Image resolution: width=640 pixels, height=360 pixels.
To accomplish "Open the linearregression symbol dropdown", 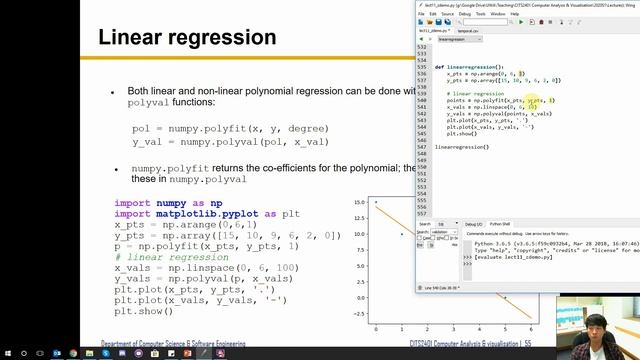I will pos(460,39).
